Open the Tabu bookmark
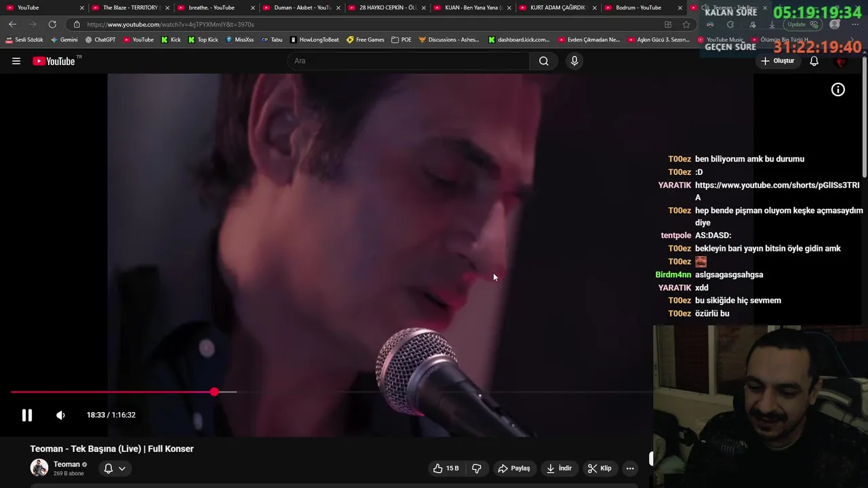The width and height of the screenshot is (868, 488). [x=272, y=40]
